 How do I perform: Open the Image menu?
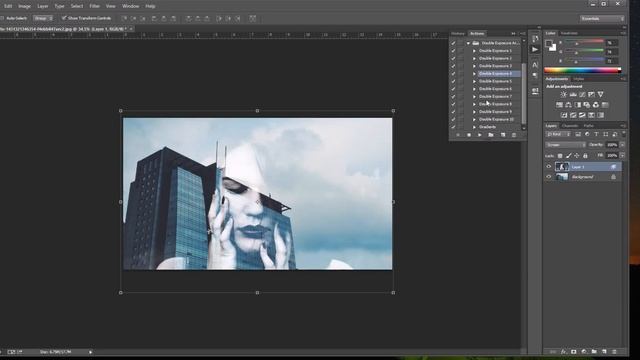24,6
